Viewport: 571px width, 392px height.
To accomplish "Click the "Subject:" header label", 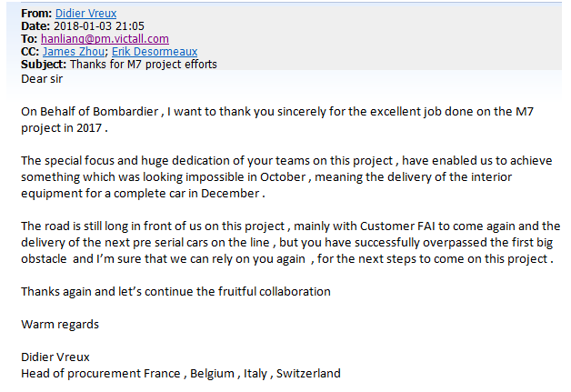I will (x=43, y=65).
